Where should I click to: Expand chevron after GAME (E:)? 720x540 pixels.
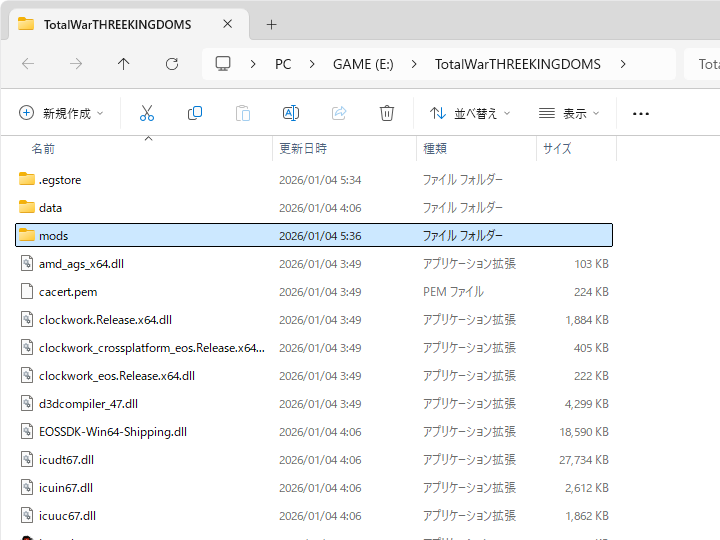pyautogui.click(x=414, y=64)
